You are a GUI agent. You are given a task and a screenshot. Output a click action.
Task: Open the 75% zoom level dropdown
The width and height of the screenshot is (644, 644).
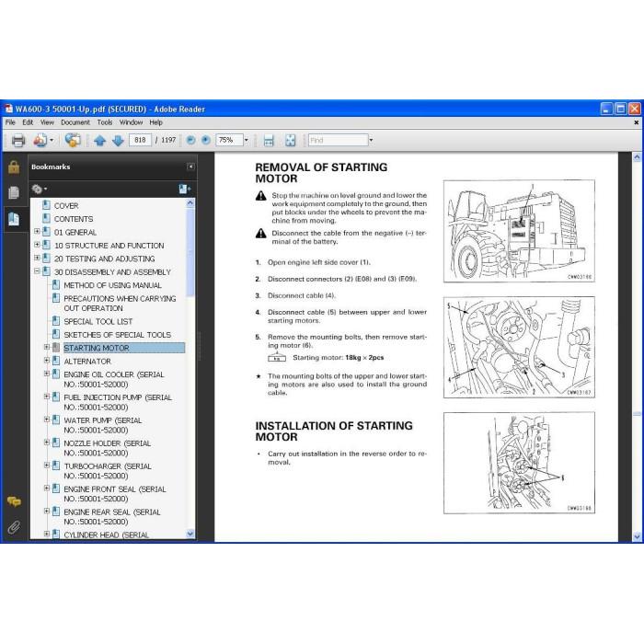click(x=246, y=141)
